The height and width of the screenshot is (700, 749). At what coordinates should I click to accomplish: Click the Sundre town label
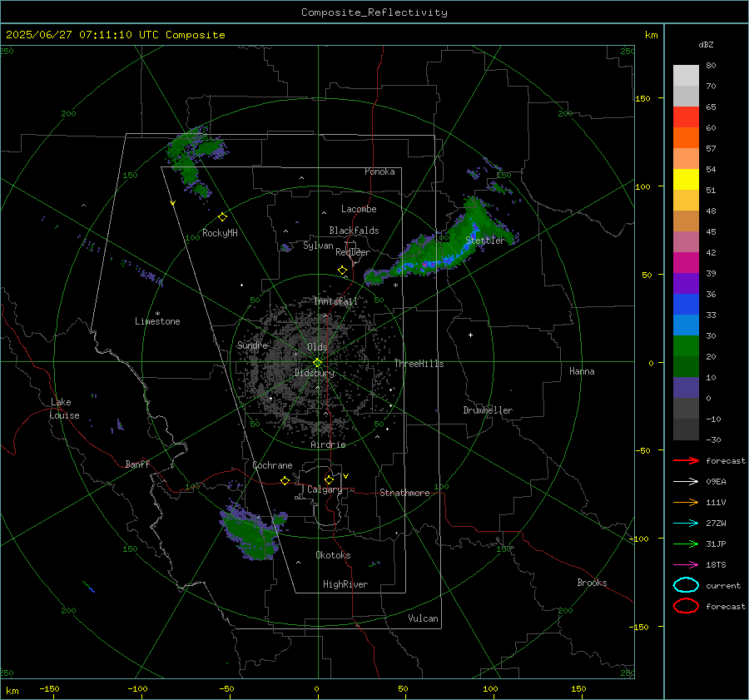pos(252,345)
